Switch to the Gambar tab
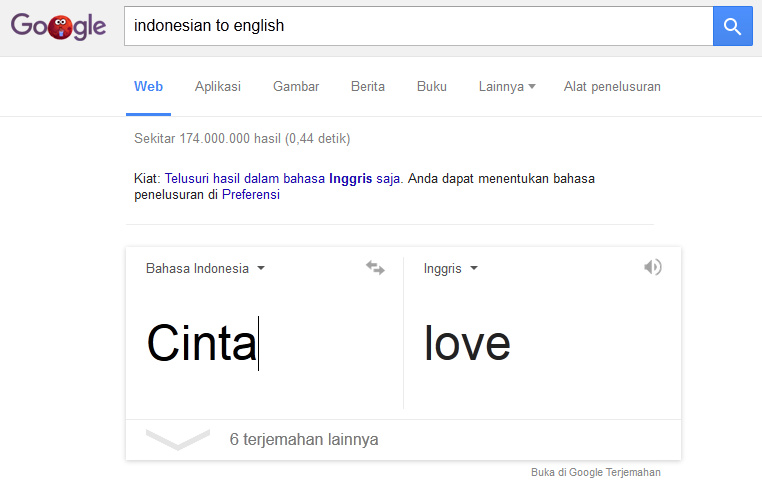 pos(296,87)
